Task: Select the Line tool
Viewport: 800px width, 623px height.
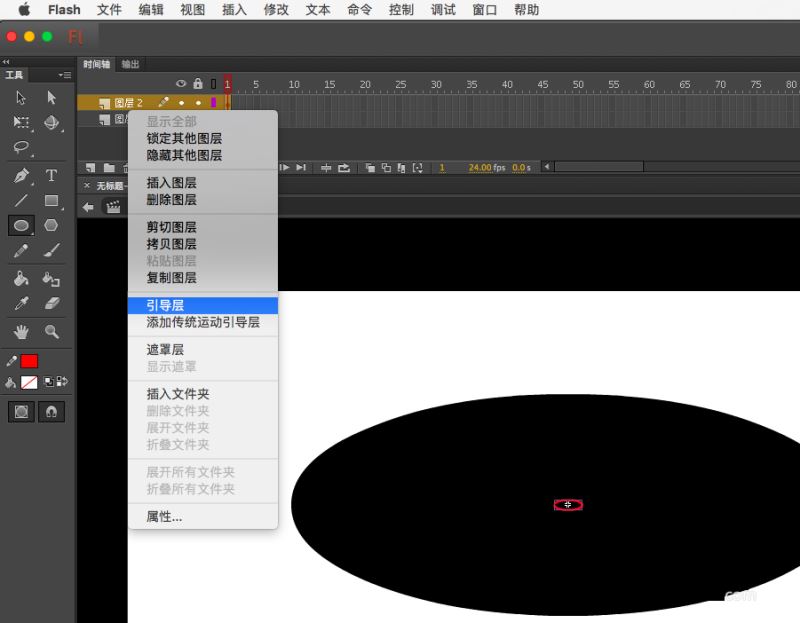Action: tap(21, 201)
